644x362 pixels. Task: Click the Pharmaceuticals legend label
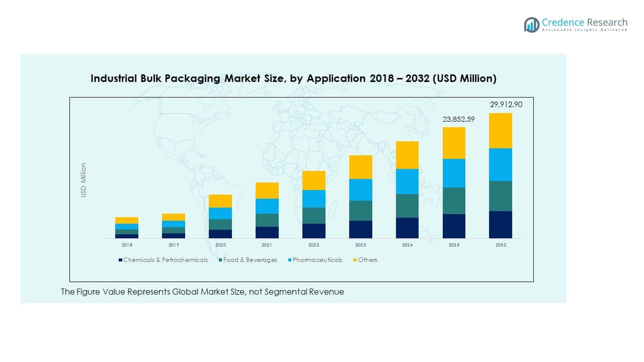click(x=317, y=260)
